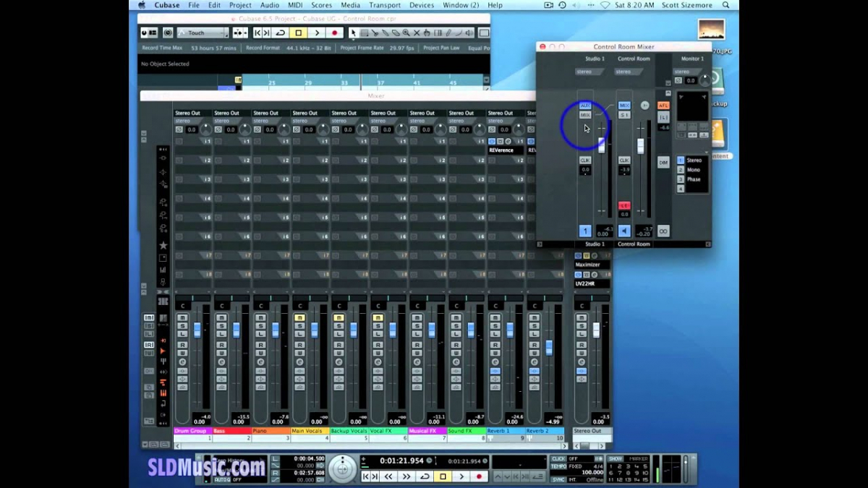The image size is (868, 488).
Task: Click REVerence insert on Reverb 1
Action: tap(504, 150)
